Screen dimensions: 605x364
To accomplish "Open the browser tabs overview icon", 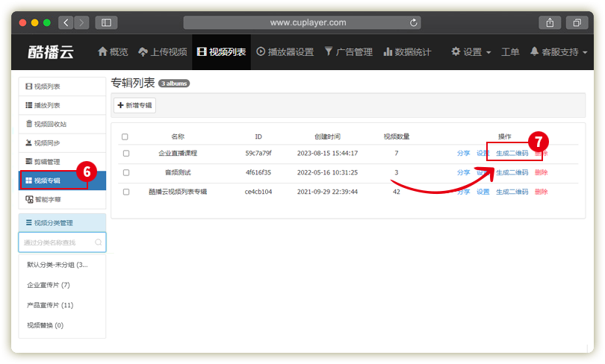I will (x=577, y=22).
